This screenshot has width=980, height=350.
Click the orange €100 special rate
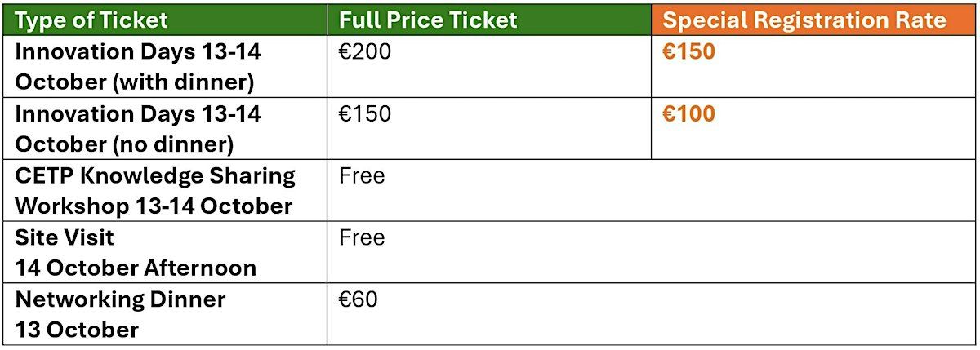pos(688,114)
